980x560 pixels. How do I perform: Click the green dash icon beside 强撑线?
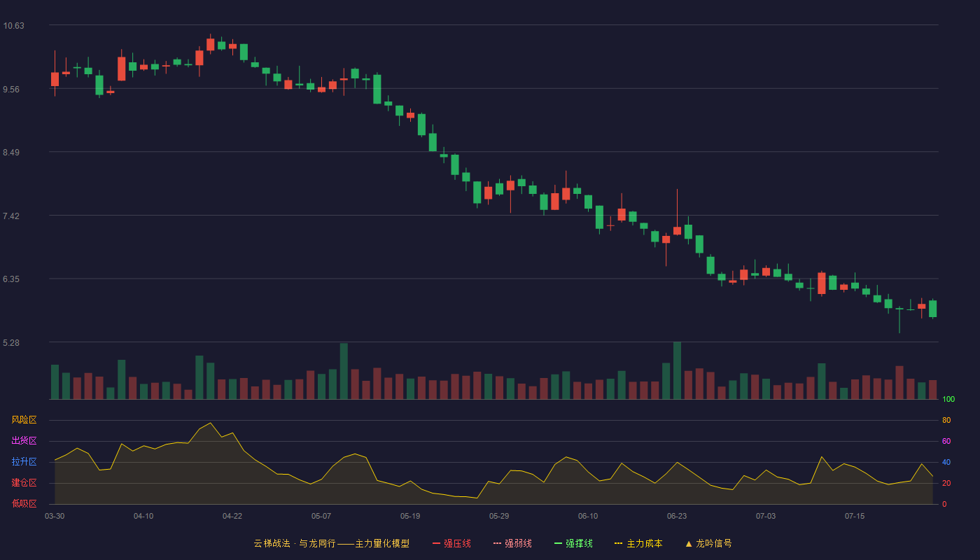[x=558, y=543]
